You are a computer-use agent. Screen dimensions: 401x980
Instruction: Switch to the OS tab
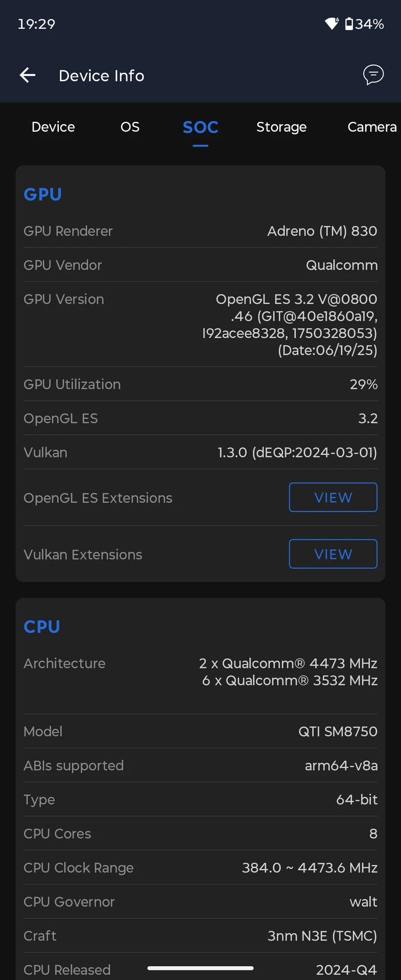(130, 127)
